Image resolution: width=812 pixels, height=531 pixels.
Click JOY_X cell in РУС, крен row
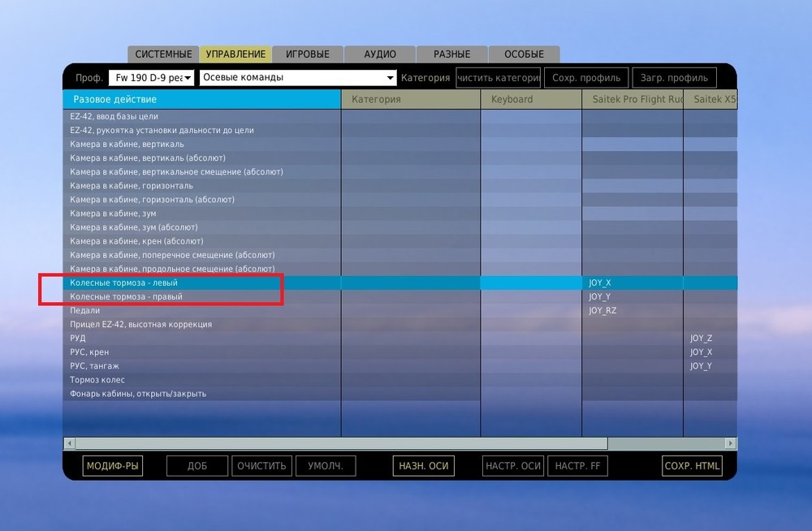(x=710, y=352)
